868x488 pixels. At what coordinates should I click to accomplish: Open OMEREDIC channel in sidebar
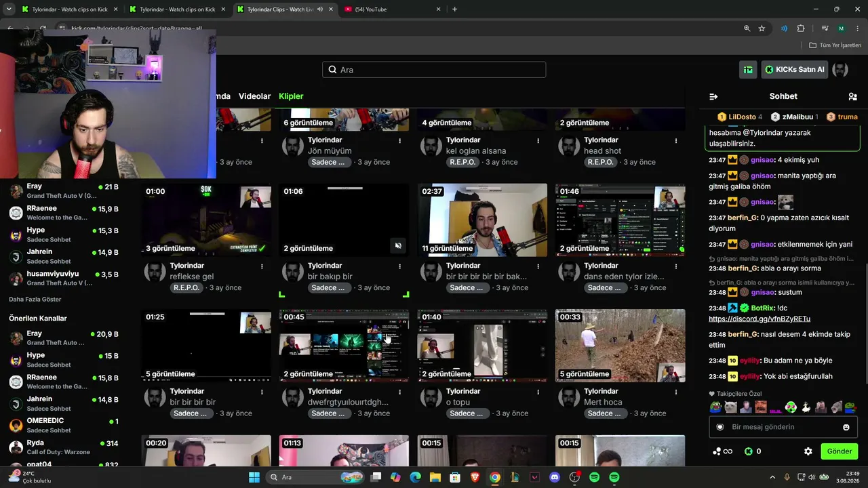pos(64,426)
